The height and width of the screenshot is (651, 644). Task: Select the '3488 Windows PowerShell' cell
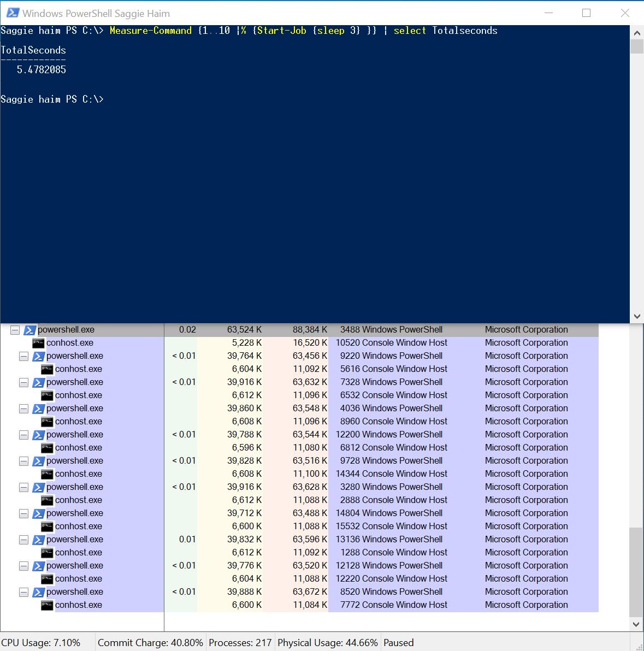point(391,330)
